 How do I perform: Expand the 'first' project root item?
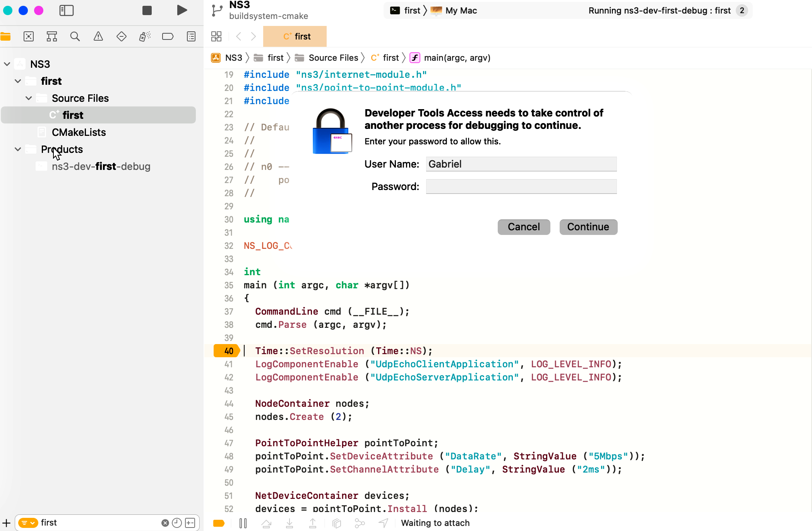[18, 81]
